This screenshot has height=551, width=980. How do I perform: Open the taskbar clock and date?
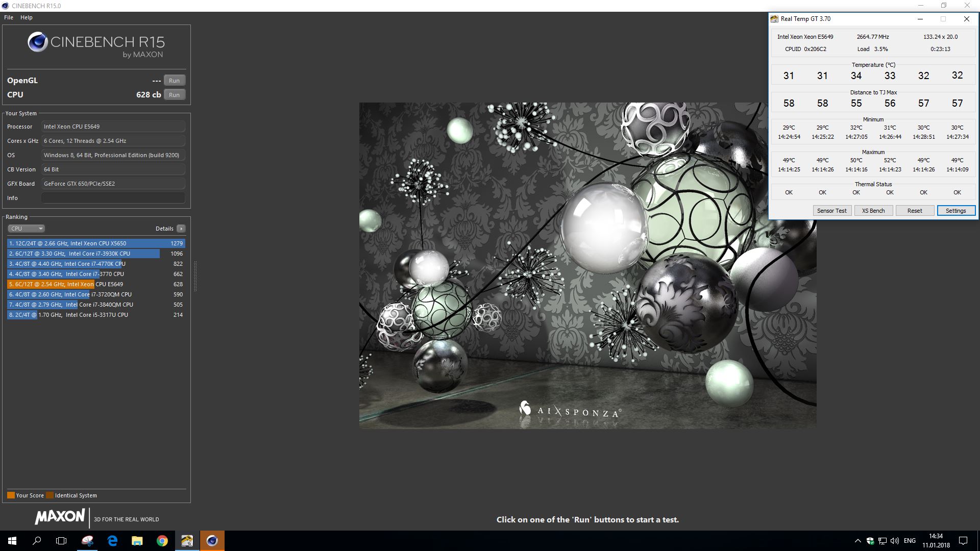tap(936, 541)
